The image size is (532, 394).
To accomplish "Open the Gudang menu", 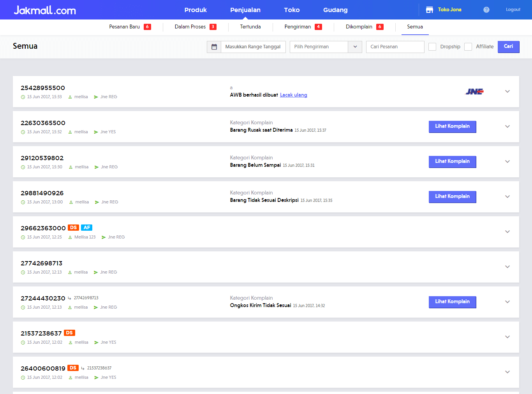I will tap(335, 10).
